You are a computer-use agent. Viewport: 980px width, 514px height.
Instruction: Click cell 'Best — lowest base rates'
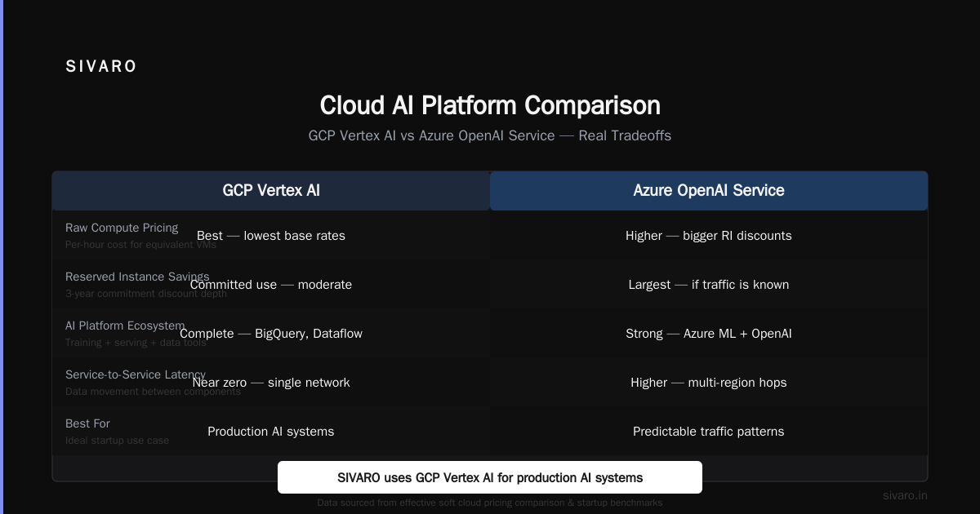[x=271, y=236]
